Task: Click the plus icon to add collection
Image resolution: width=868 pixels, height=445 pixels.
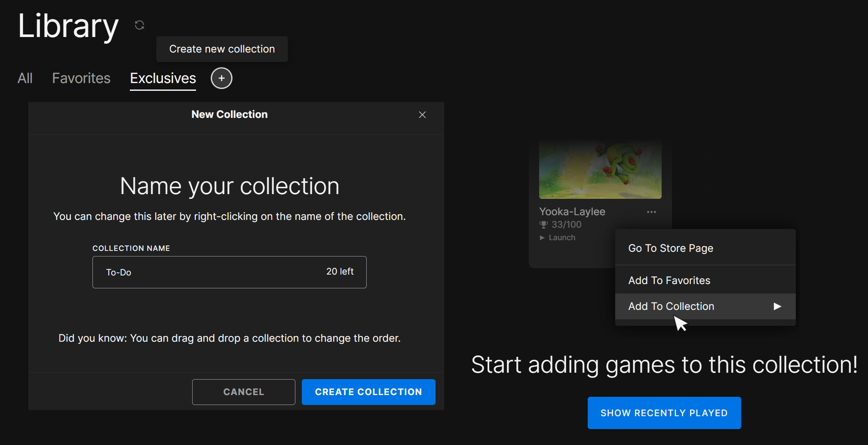Action: coord(221,78)
